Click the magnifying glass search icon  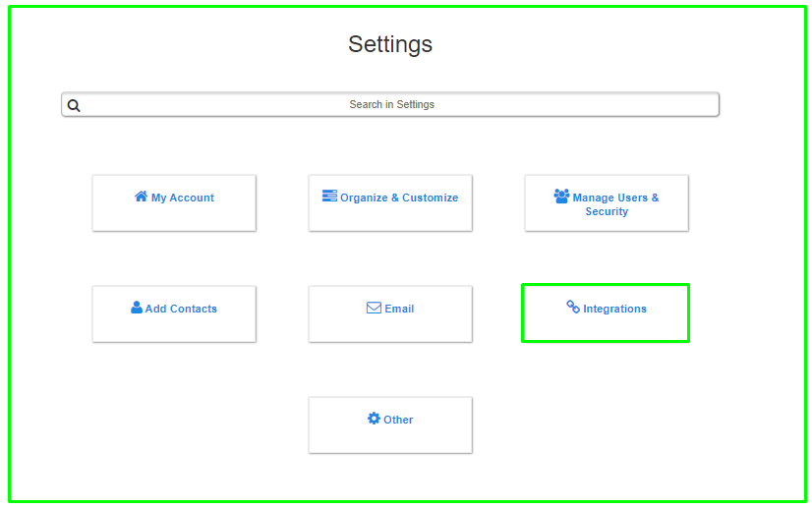pyautogui.click(x=74, y=105)
